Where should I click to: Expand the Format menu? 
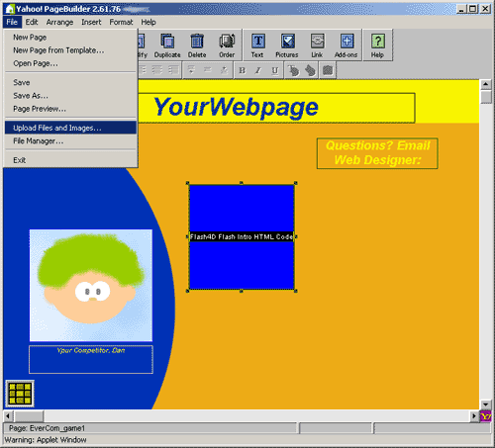(x=121, y=22)
